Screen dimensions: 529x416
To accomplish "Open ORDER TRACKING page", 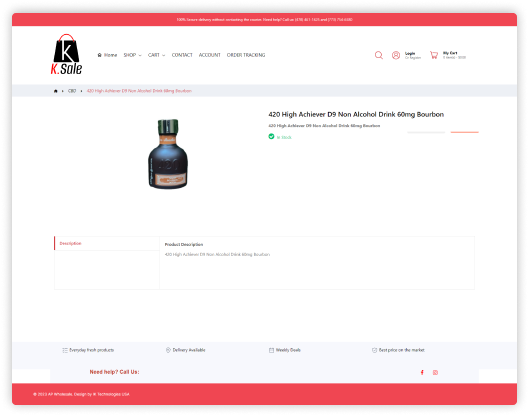I will click(246, 55).
